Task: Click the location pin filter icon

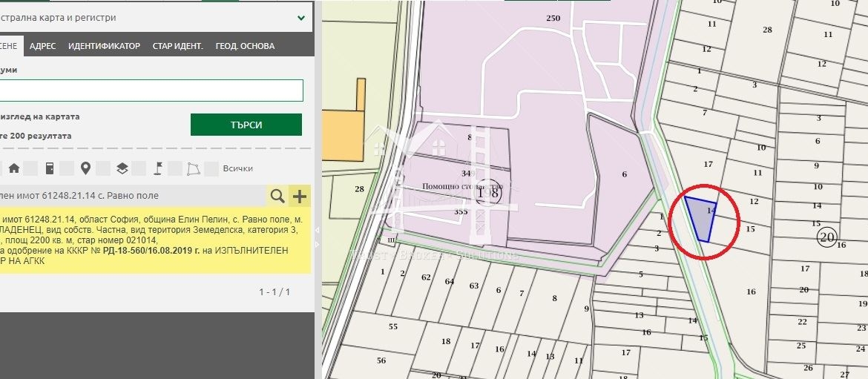Action: click(85, 168)
